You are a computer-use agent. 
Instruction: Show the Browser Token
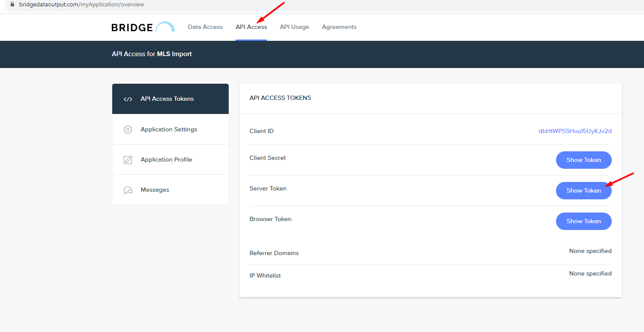point(584,221)
